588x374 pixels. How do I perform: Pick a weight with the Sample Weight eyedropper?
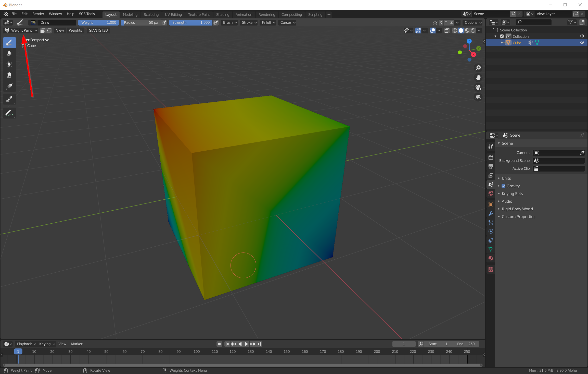9,99
